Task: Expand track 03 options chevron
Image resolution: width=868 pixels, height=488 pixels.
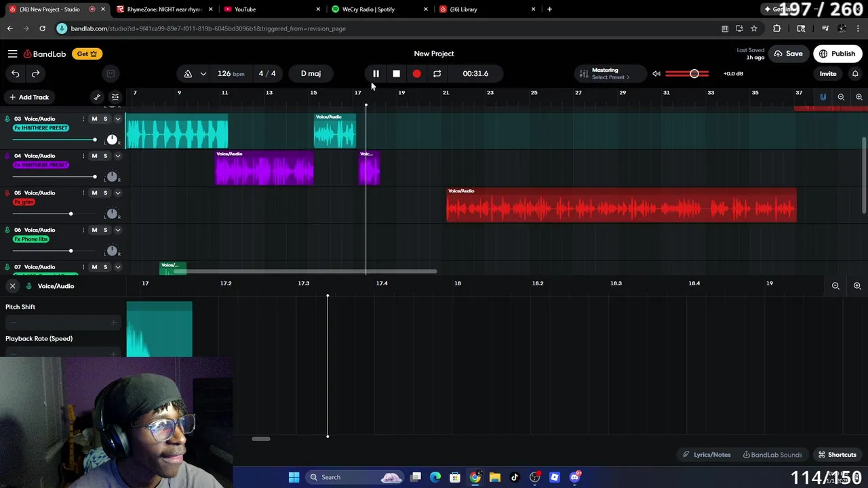Action: [x=117, y=119]
